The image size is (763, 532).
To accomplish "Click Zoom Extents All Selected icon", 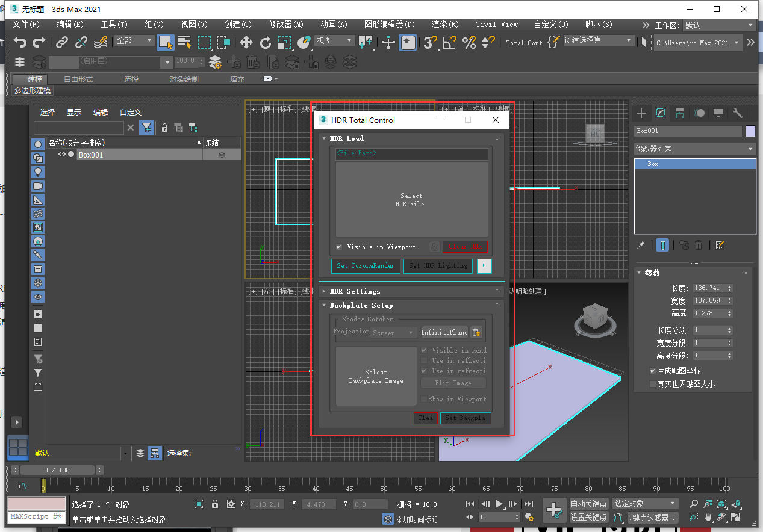I will click(x=735, y=504).
